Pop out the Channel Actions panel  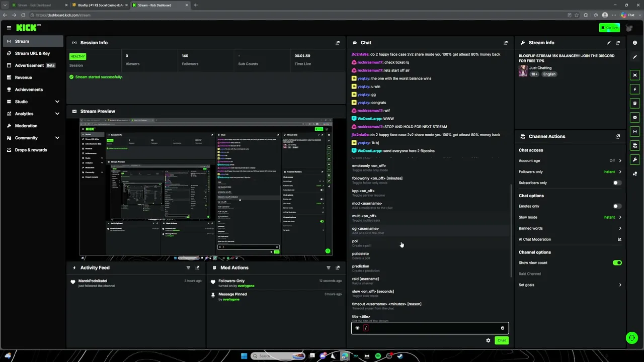pyautogui.click(x=618, y=136)
